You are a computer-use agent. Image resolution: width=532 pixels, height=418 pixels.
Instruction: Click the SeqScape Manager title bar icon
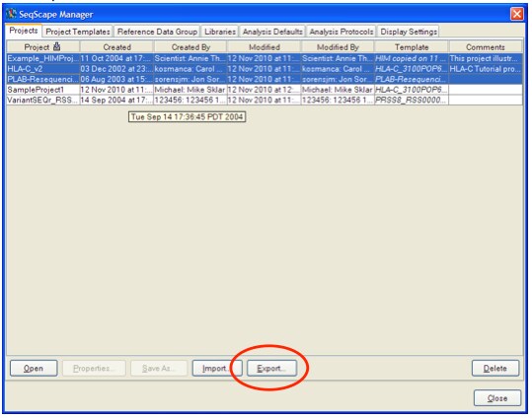(x=11, y=14)
